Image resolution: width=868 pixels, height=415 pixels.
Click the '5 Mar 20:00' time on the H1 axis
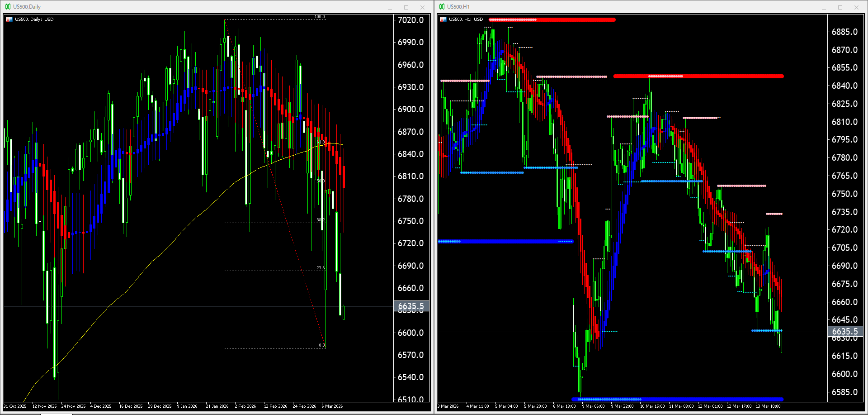tap(535, 406)
